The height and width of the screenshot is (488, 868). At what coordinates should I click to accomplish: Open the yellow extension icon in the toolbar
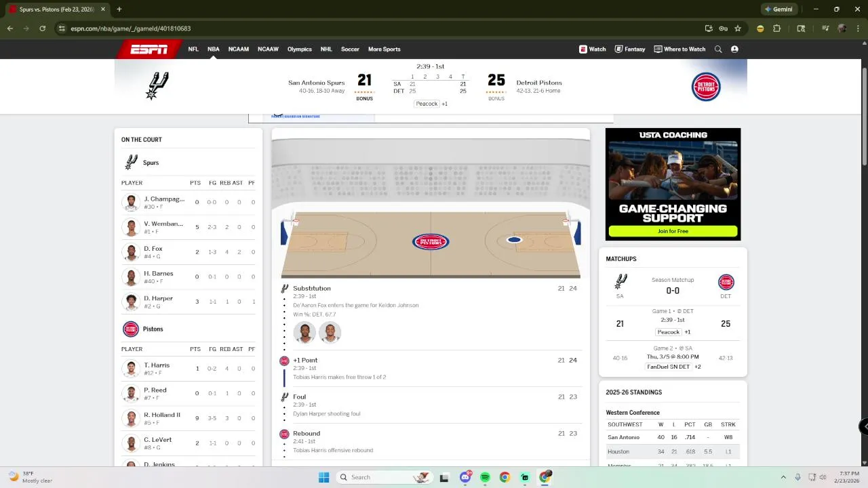tap(760, 28)
